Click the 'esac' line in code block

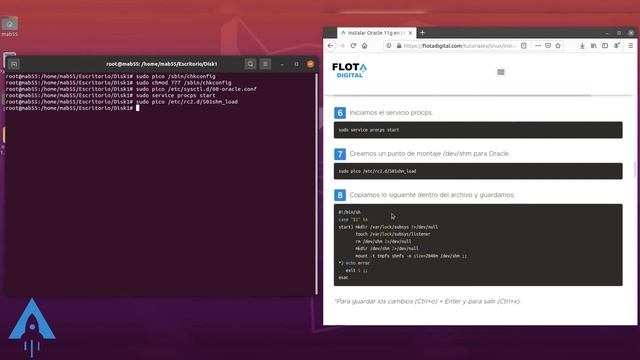[x=343, y=278]
